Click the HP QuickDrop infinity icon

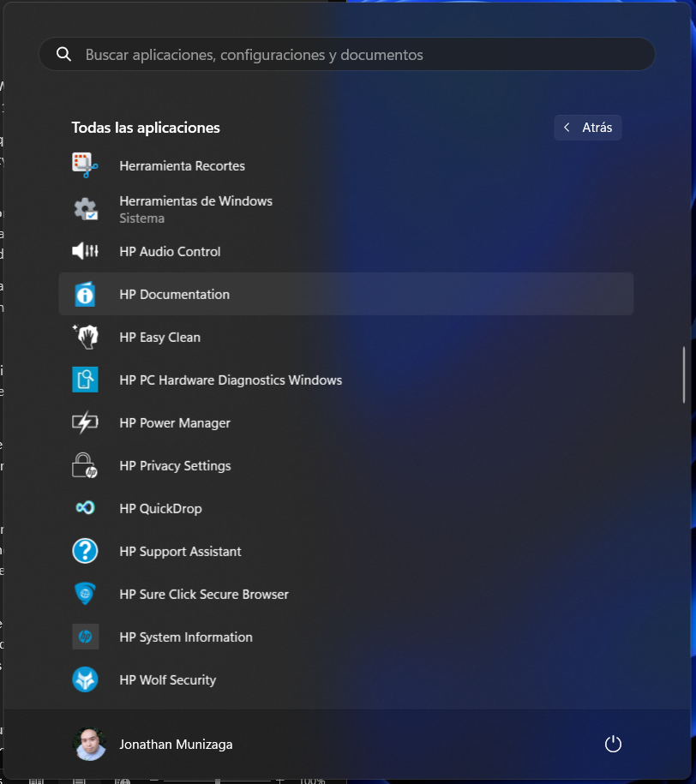(x=85, y=508)
